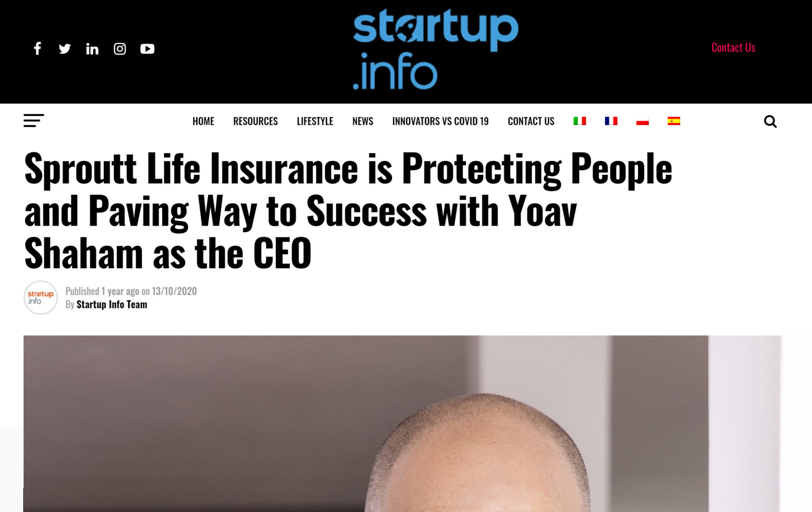Open the LinkedIn icon link
The height and width of the screenshot is (512, 812).
[x=92, y=49]
